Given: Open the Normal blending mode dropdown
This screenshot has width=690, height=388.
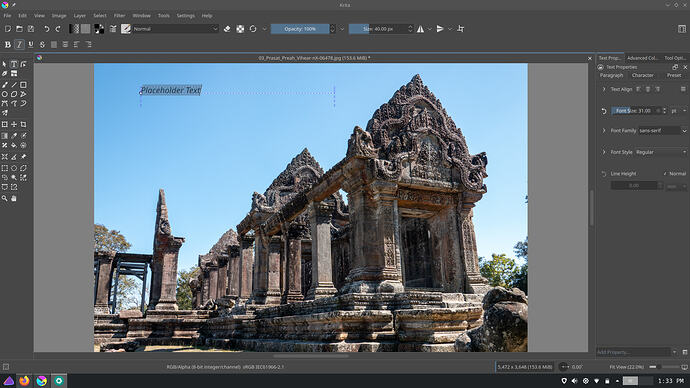Looking at the screenshot, I should 176,29.
